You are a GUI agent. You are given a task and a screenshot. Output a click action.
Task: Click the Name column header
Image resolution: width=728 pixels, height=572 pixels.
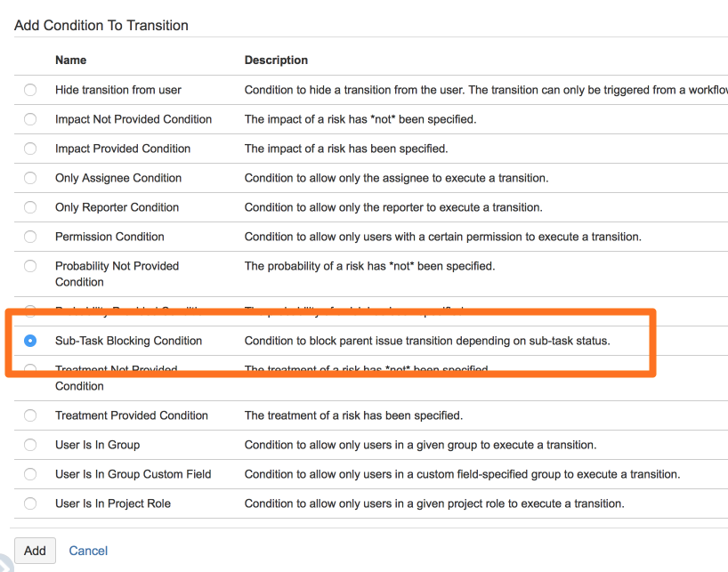pyautogui.click(x=70, y=60)
